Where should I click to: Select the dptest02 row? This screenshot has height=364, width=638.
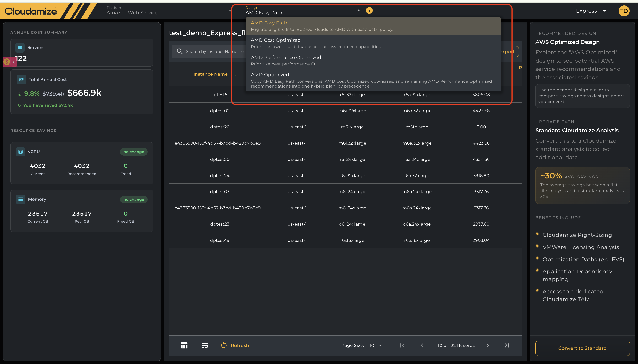(x=345, y=111)
